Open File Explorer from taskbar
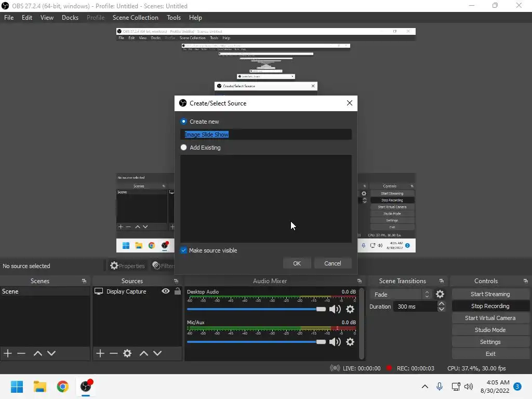This screenshot has width=532, height=399. (x=39, y=387)
